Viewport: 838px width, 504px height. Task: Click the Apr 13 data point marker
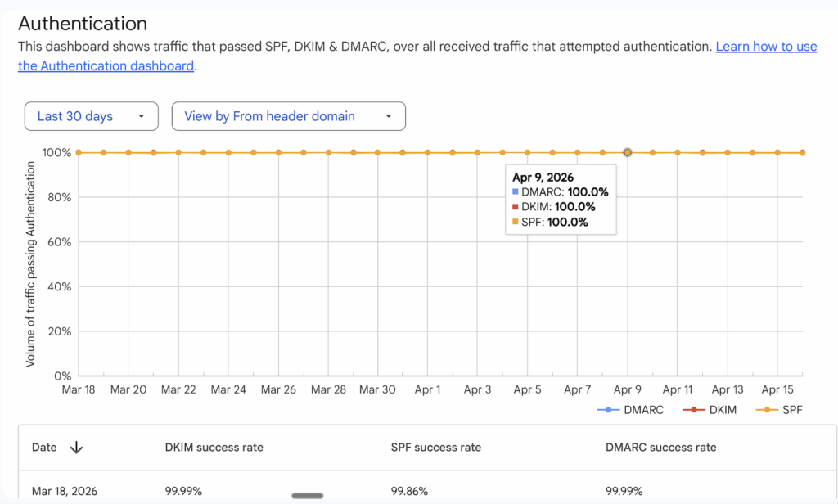pyautogui.click(x=728, y=152)
